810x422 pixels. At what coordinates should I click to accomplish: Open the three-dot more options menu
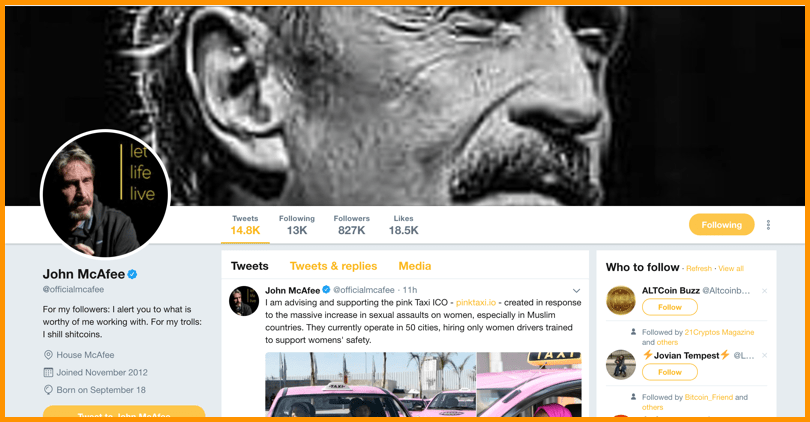[x=768, y=225]
